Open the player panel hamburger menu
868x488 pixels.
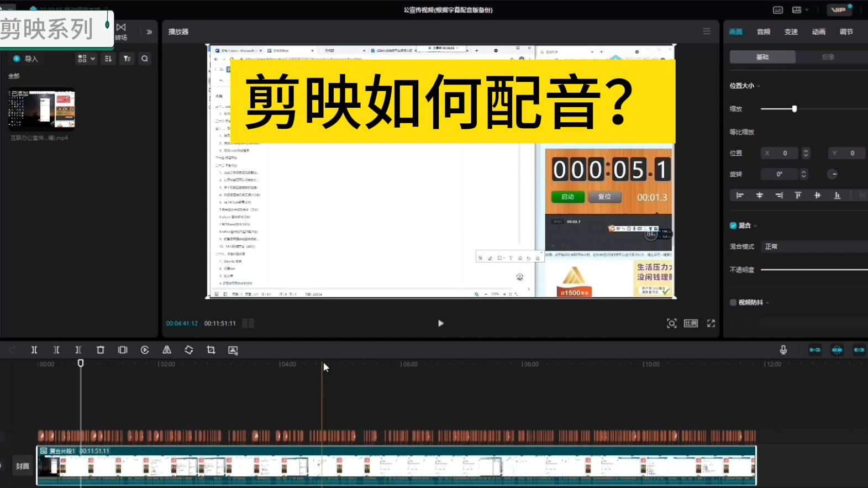(x=707, y=32)
